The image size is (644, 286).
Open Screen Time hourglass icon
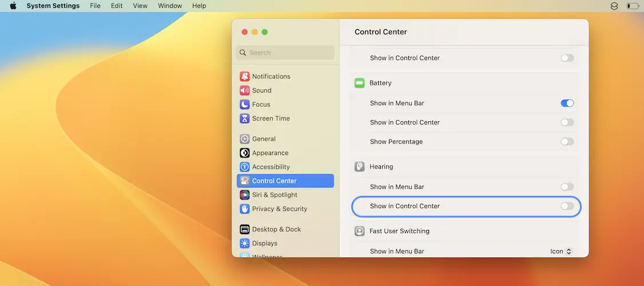click(245, 118)
